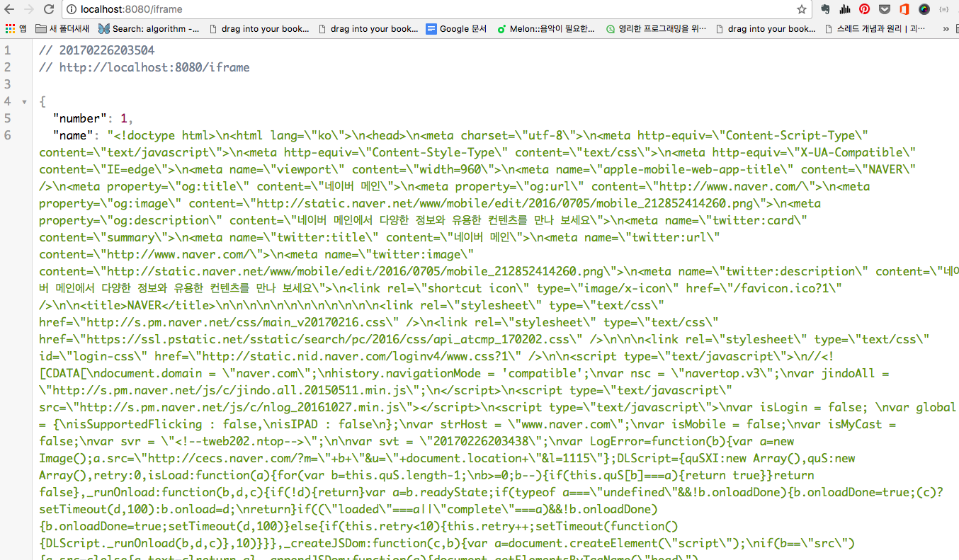Screen dimensions: 959x560
Task: Click line number 6 in the gutter
Action: click(x=8, y=135)
